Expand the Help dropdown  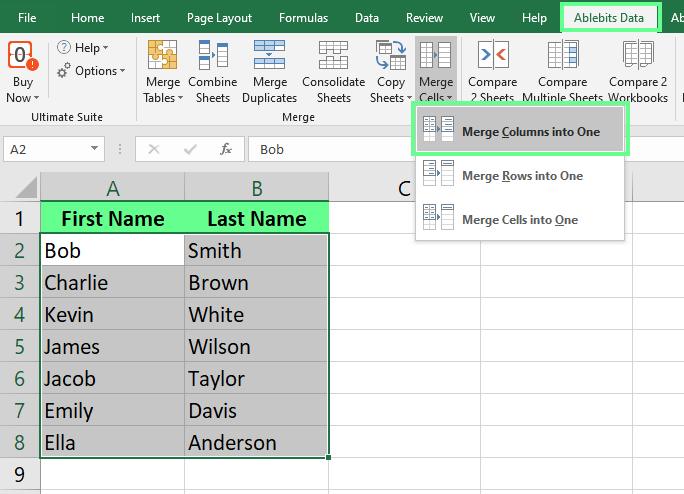tap(84, 47)
